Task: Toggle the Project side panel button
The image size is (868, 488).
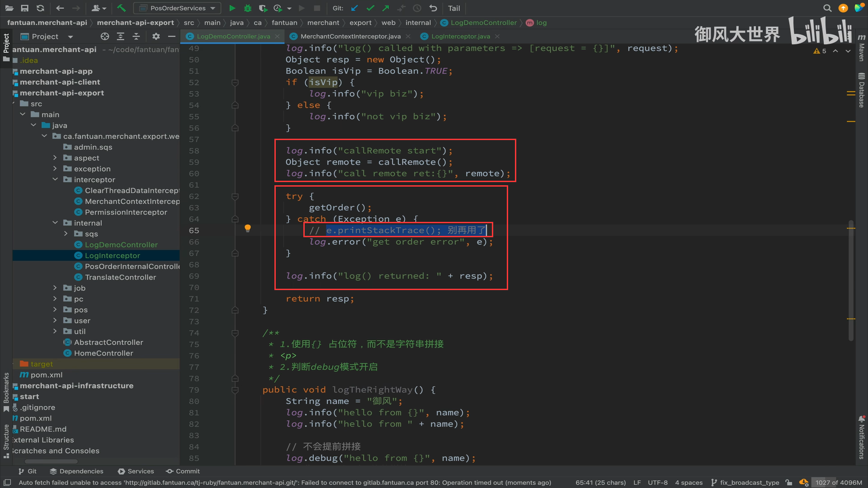Action: (6, 47)
